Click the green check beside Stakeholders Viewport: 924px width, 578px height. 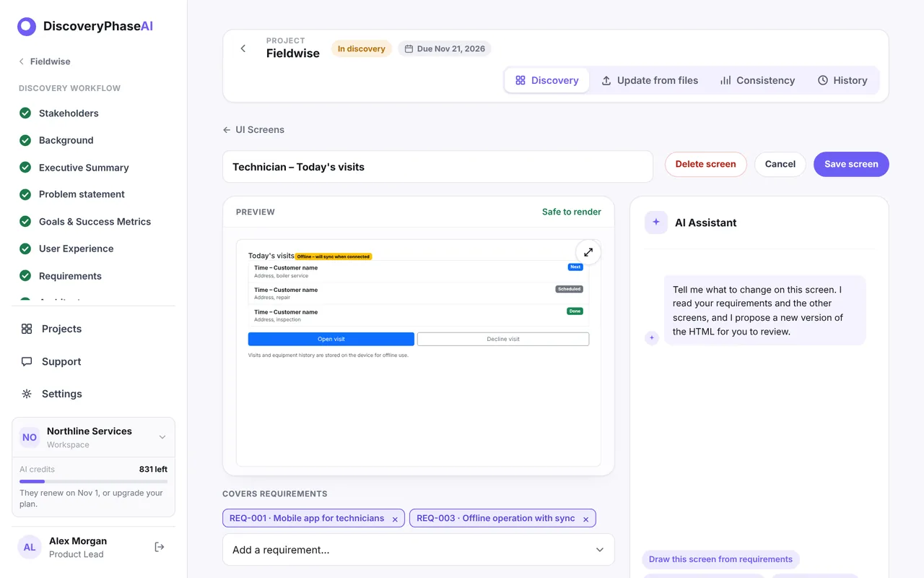click(x=25, y=113)
